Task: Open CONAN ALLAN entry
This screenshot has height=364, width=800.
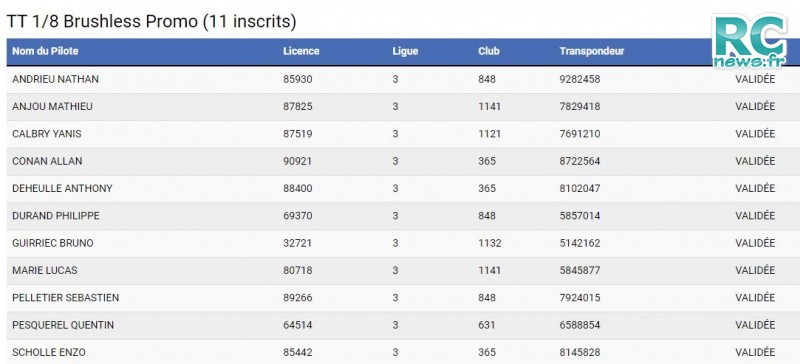Action: coord(47,161)
